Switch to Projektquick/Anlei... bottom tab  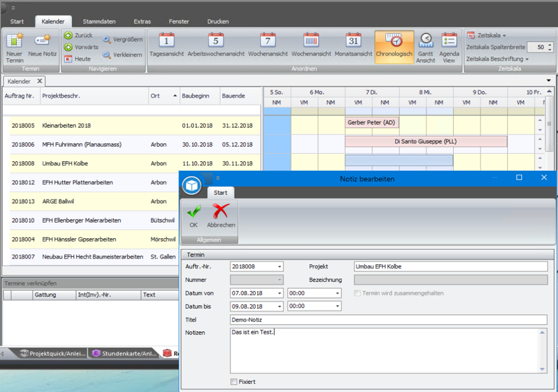click(53, 353)
